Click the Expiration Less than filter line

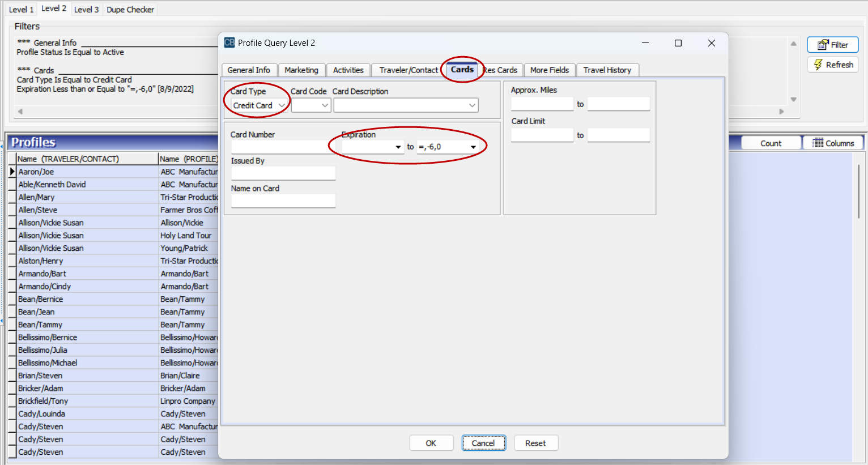tap(105, 89)
